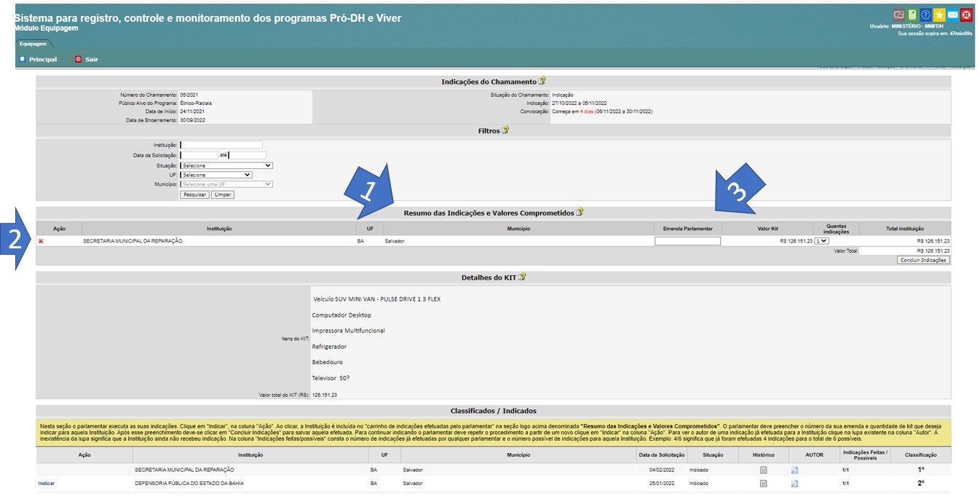Viewport: 980px width, 496px height.
Task: Expand the Situação filter dropdown
Action: [226, 165]
